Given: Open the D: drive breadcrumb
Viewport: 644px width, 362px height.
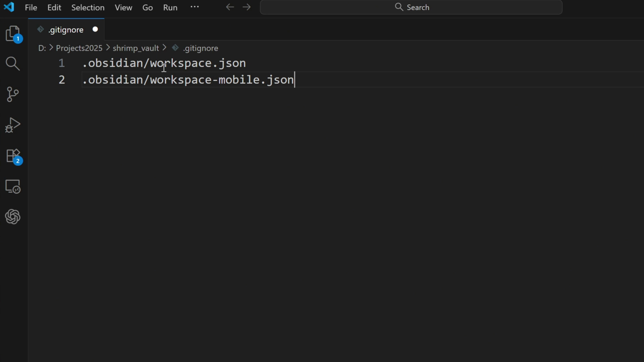Looking at the screenshot, I should click(x=42, y=48).
